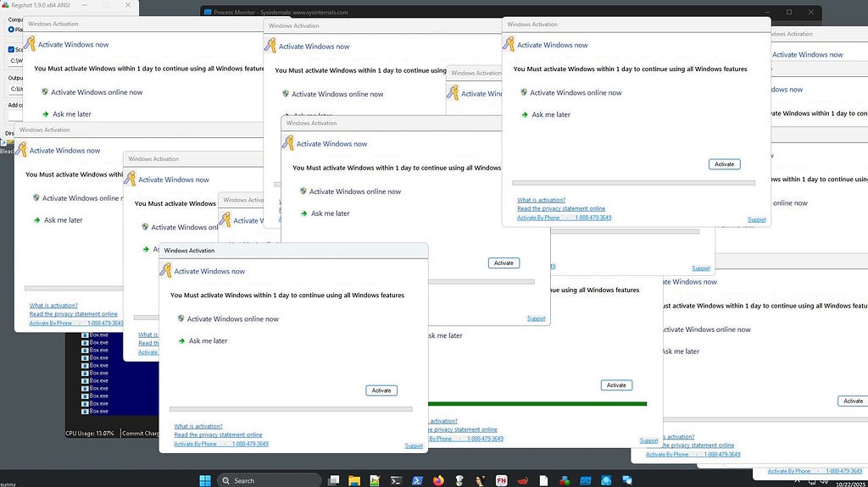Select Activate Windows online now in the front bottom-center dialog
Viewport: 868px width, 487px height.
pos(233,318)
